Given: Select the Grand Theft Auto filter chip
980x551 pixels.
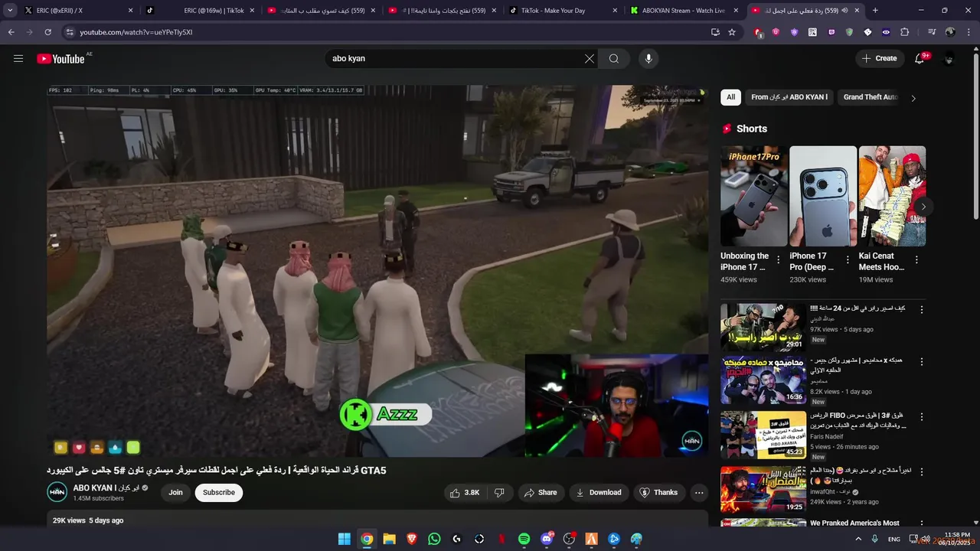Looking at the screenshot, I should (x=871, y=97).
